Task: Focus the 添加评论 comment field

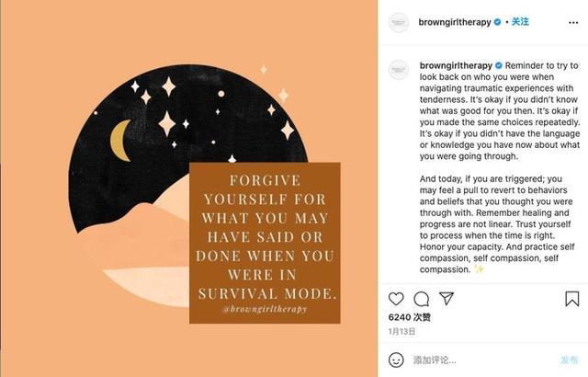Action: (484, 360)
